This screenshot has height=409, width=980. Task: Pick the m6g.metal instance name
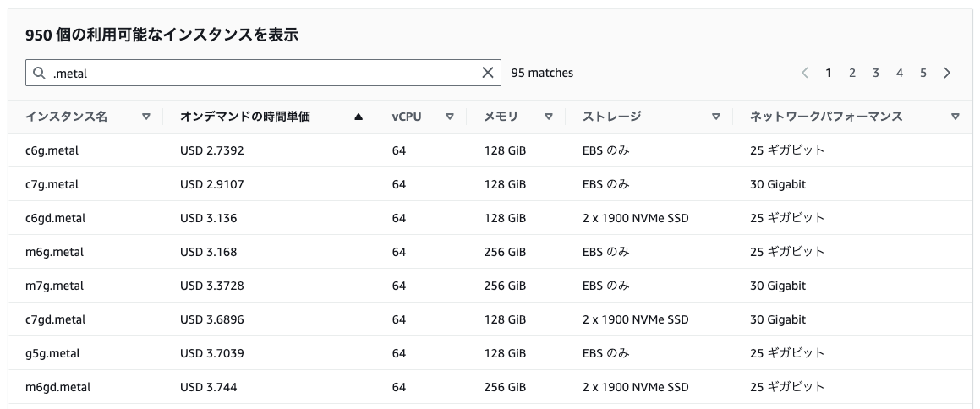point(54,252)
